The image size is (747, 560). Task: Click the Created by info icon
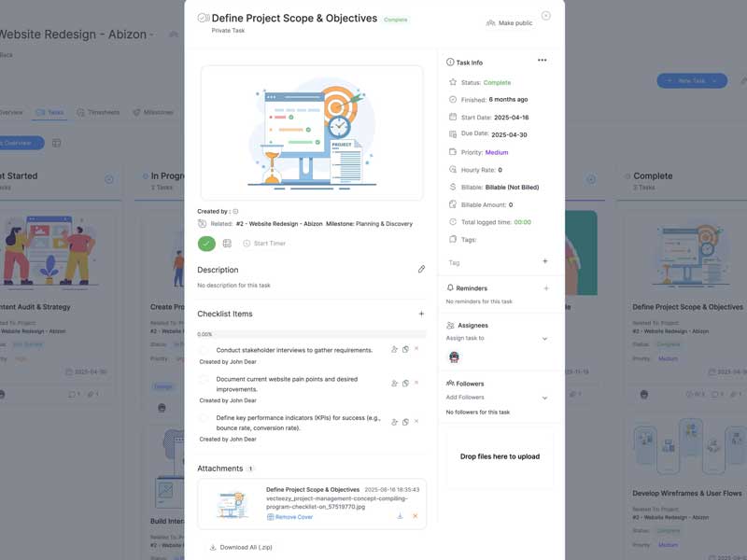tap(235, 212)
